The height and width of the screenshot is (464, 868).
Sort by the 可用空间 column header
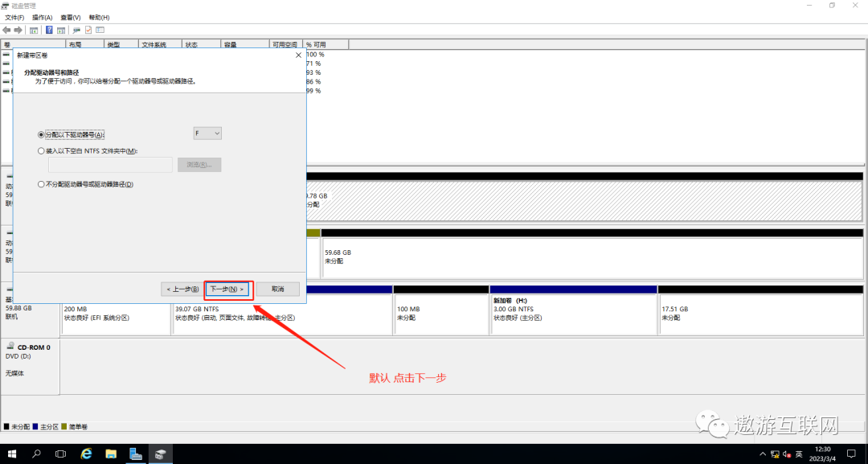286,44
